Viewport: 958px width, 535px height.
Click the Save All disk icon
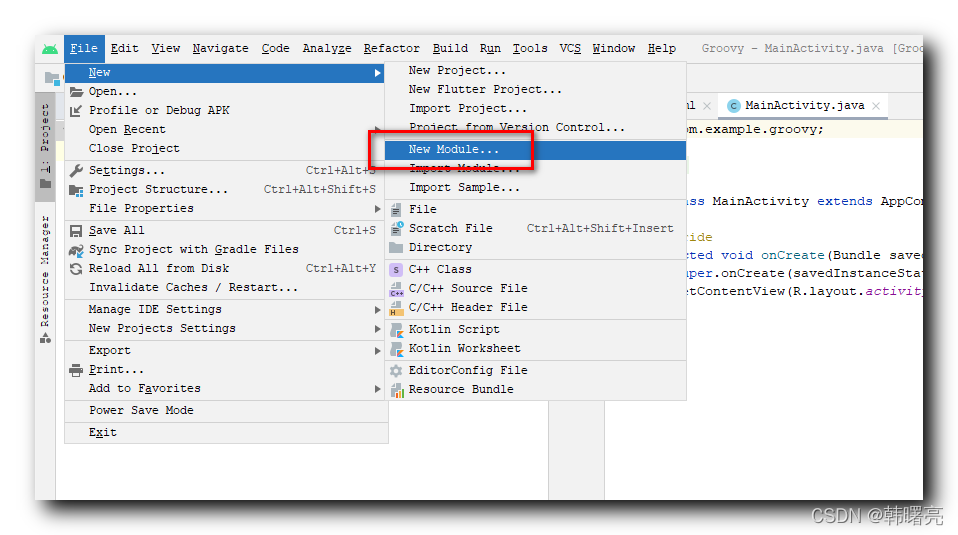click(76, 230)
